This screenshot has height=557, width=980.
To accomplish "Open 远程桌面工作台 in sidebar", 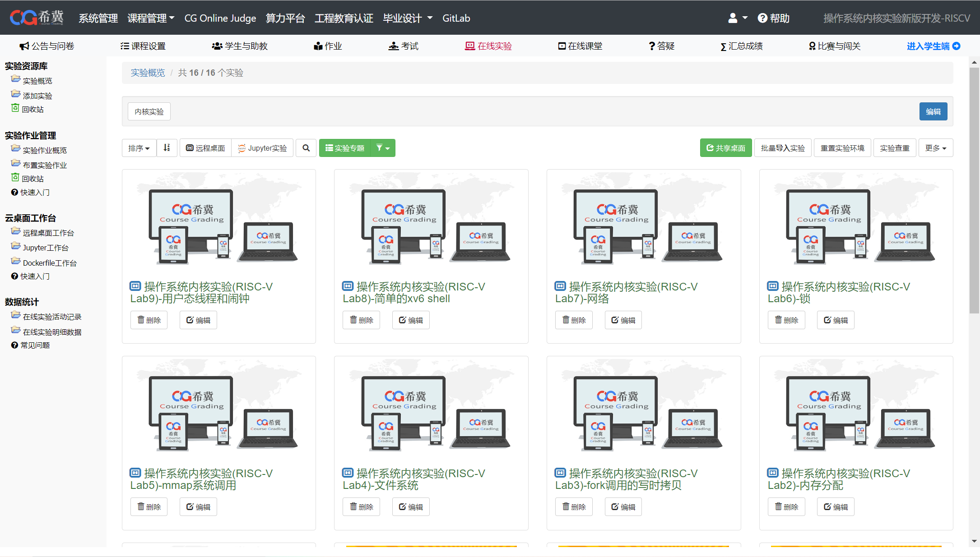I will [48, 233].
